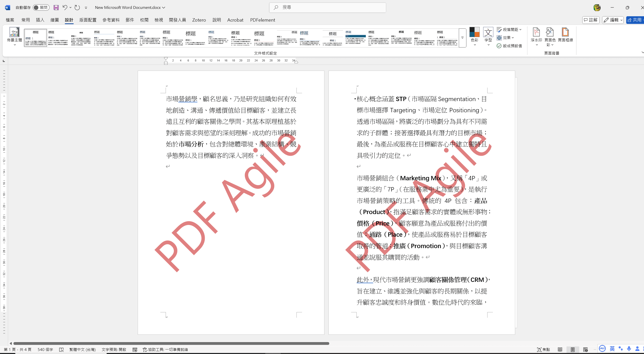Open the Customize Quick Access Toolbar dropdown
The width and height of the screenshot is (644, 354).
86,8
